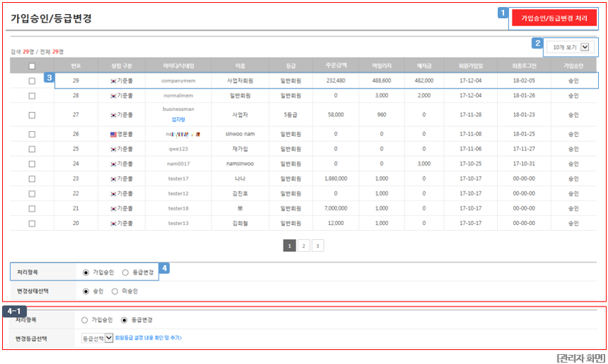This screenshot has height=364, width=608.
Task: Click the blue annotation marker 3
Action: point(49,77)
